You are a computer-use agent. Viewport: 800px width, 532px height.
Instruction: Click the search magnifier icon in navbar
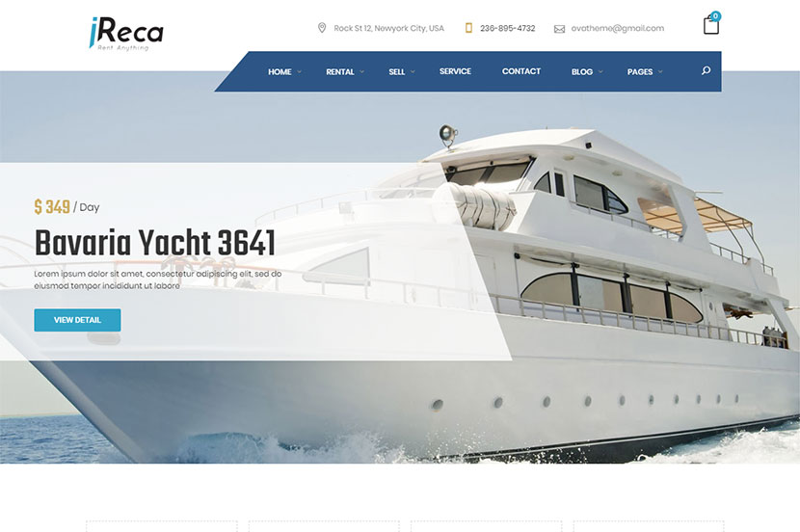coord(706,71)
